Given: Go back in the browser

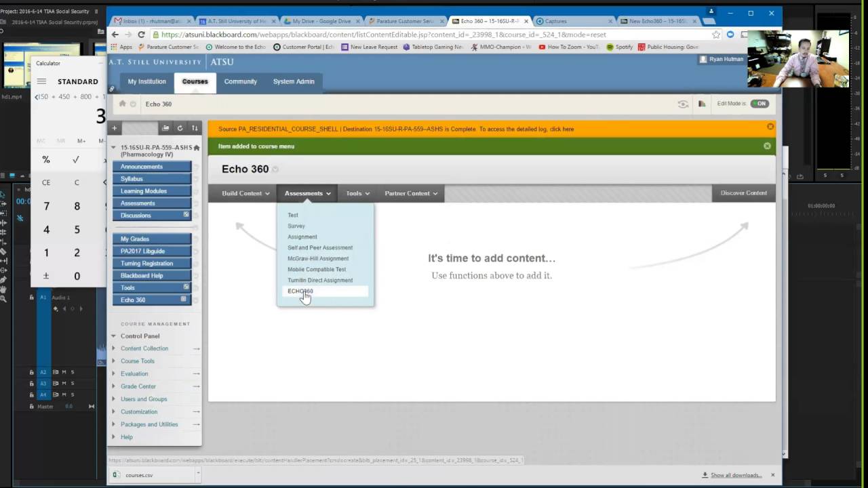Looking at the screenshot, I should pos(115,35).
